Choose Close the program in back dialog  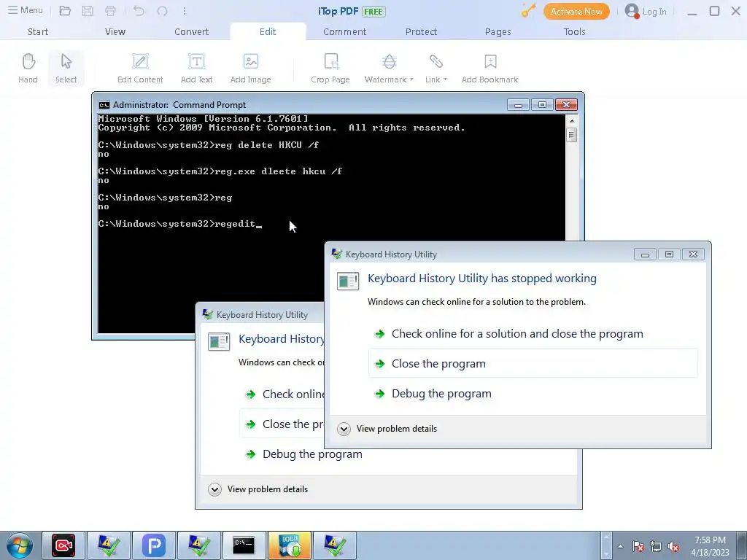(x=283, y=424)
